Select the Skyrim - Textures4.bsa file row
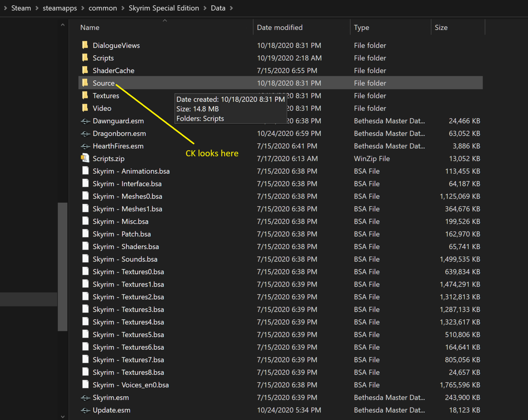528x420 pixels. (x=280, y=322)
